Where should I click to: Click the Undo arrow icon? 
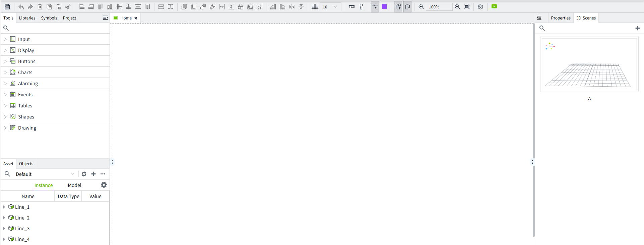(21, 7)
